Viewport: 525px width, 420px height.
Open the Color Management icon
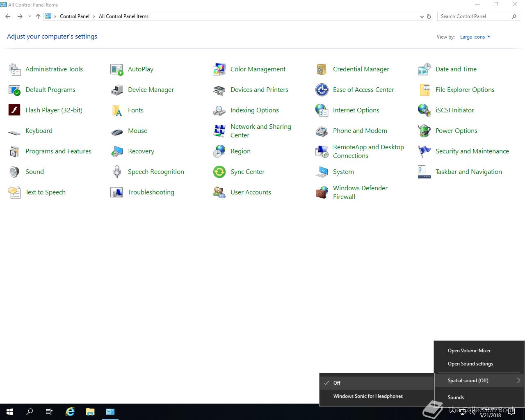click(x=219, y=69)
